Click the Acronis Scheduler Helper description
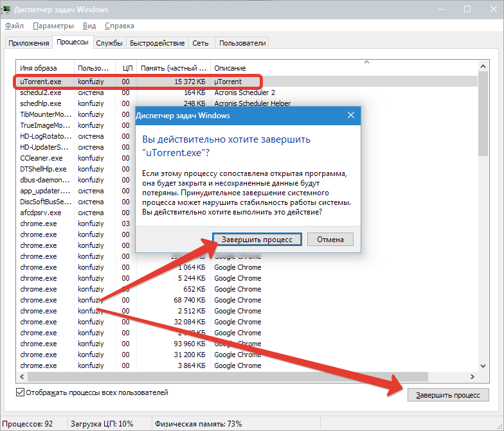Image resolution: width=504 pixels, height=431 pixels. 252,103
